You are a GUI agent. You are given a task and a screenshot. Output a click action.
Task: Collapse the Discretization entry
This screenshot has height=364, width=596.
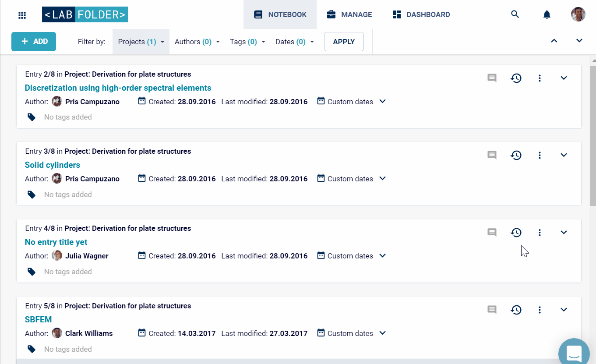coord(564,78)
